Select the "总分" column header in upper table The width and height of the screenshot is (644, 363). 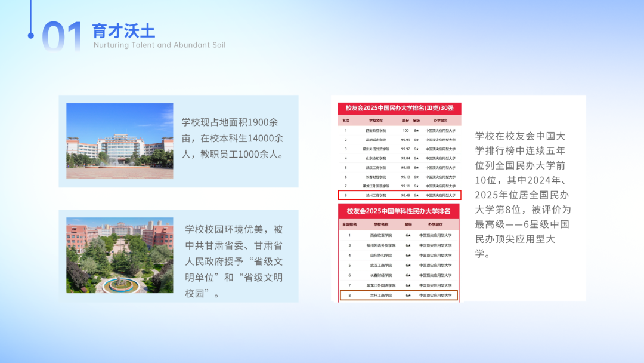tap(405, 120)
